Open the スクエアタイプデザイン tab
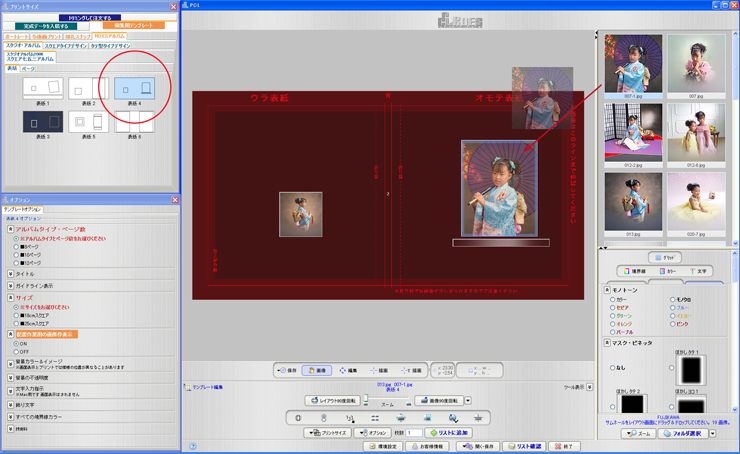740x454 pixels. coord(64,46)
